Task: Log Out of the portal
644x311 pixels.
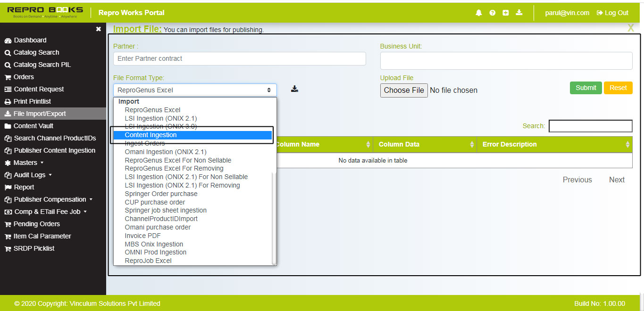Action: tap(612, 13)
